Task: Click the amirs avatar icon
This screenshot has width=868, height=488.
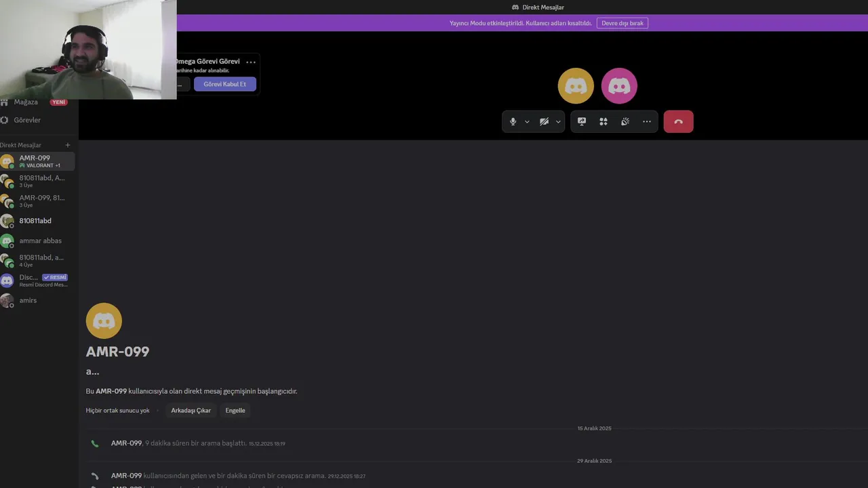Action: pyautogui.click(x=7, y=300)
